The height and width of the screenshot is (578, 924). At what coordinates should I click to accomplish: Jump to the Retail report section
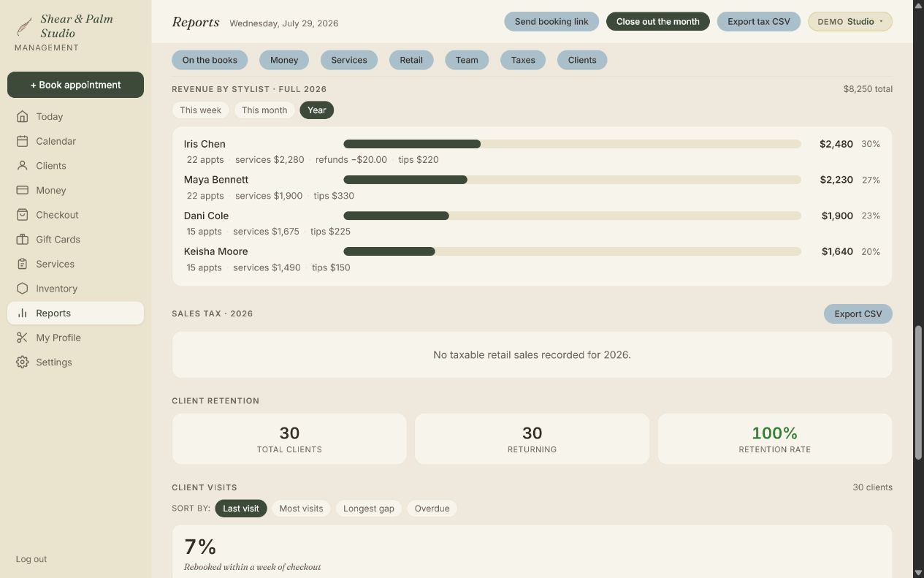pos(411,60)
